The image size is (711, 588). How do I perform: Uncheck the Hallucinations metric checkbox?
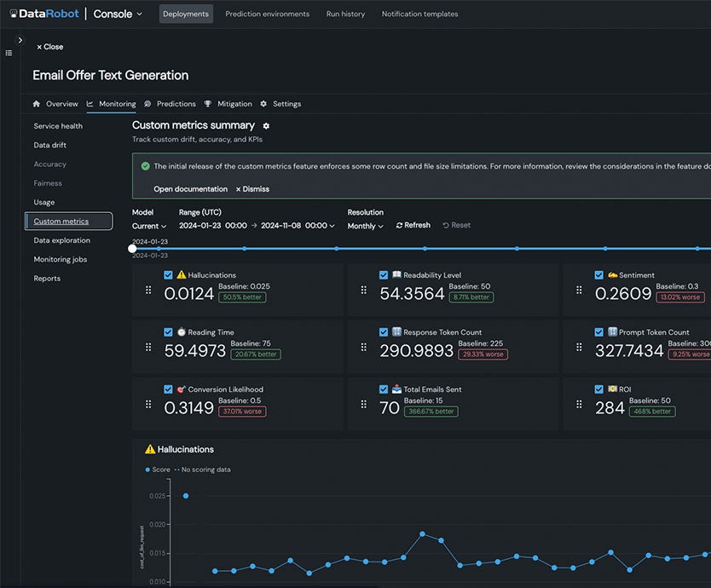(168, 275)
